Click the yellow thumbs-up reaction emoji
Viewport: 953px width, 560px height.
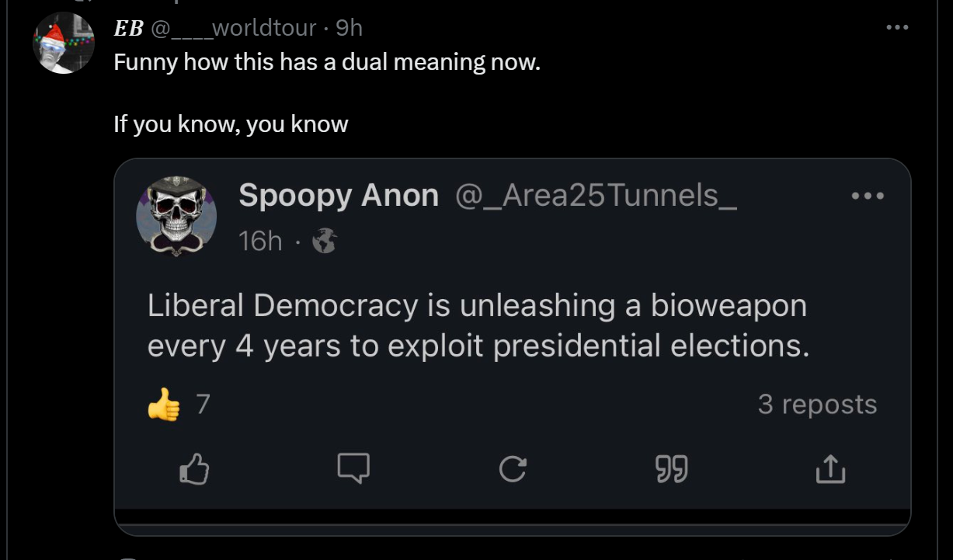click(163, 406)
